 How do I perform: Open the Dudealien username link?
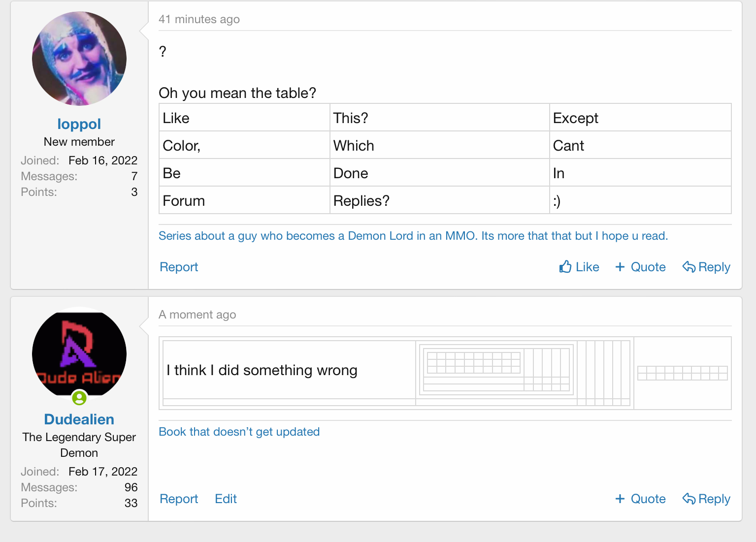[x=79, y=419]
